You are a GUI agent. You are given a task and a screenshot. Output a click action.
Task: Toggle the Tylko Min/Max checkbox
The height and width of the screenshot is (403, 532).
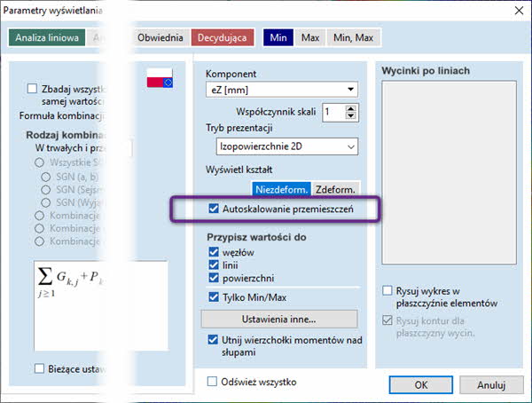[x=213, y=297]
